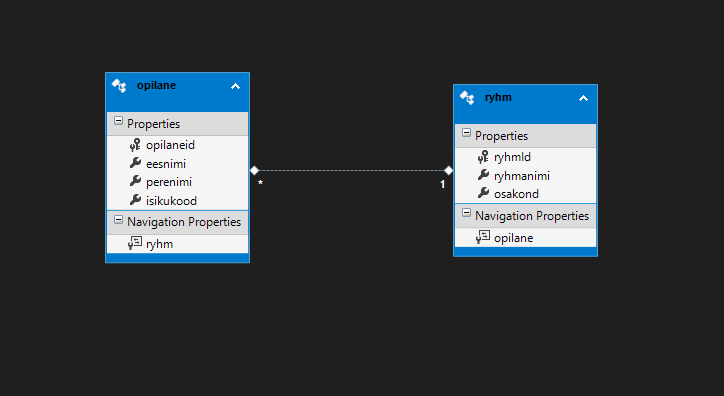Click the navigation icon beside opilane property
Viewport: 724px width, 396px height.
click(x=483, y=237)
